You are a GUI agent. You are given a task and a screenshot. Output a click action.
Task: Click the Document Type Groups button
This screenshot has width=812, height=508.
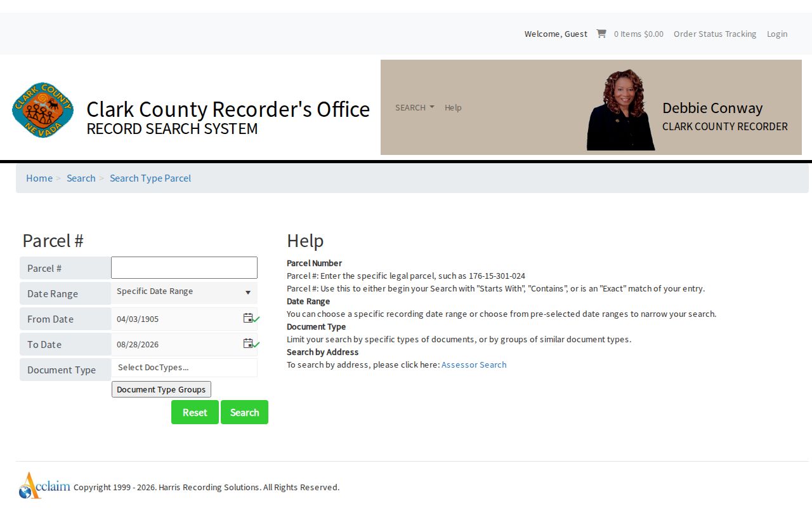pos(161,389)
